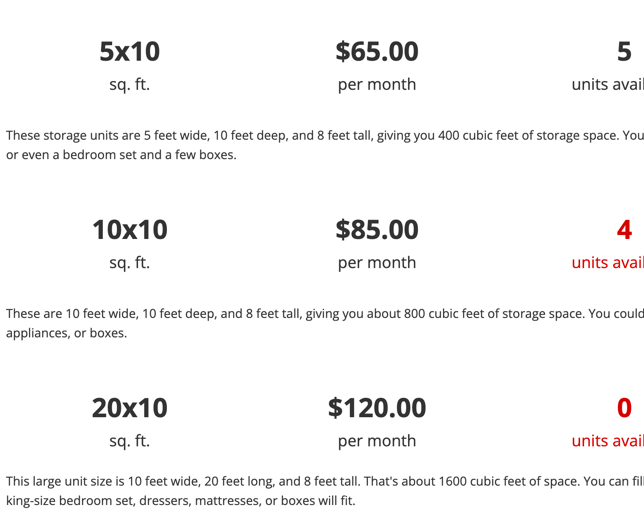
Task: Click the 1600 cubic feet description paragraph
Action: coord(320,491)
